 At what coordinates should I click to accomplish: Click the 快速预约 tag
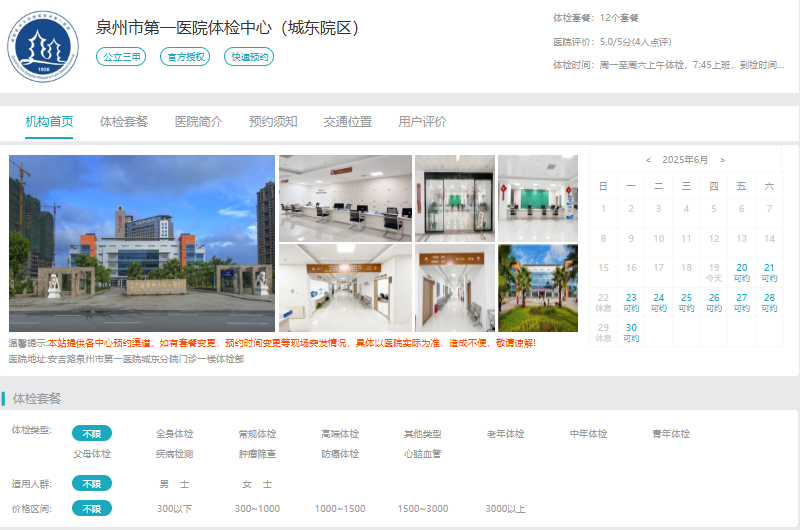(249, 57)
